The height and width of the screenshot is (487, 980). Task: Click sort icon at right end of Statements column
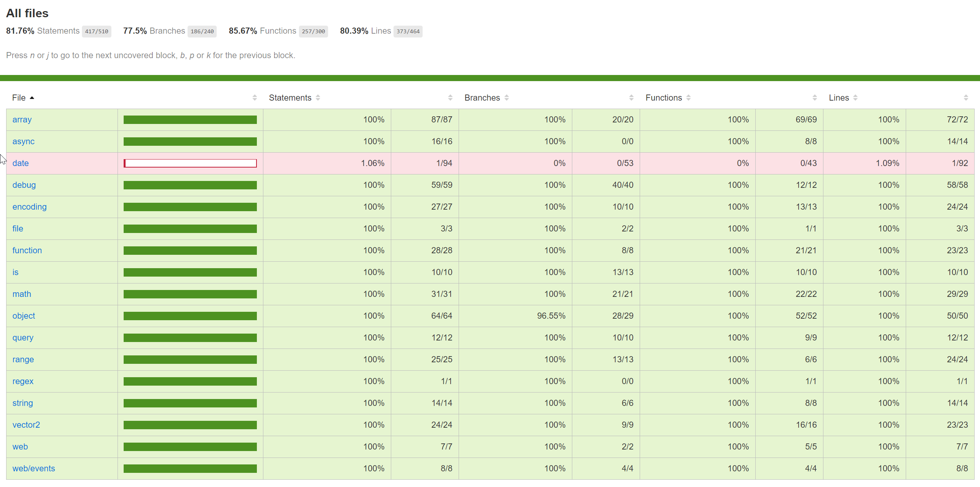(x=450, y=98)
